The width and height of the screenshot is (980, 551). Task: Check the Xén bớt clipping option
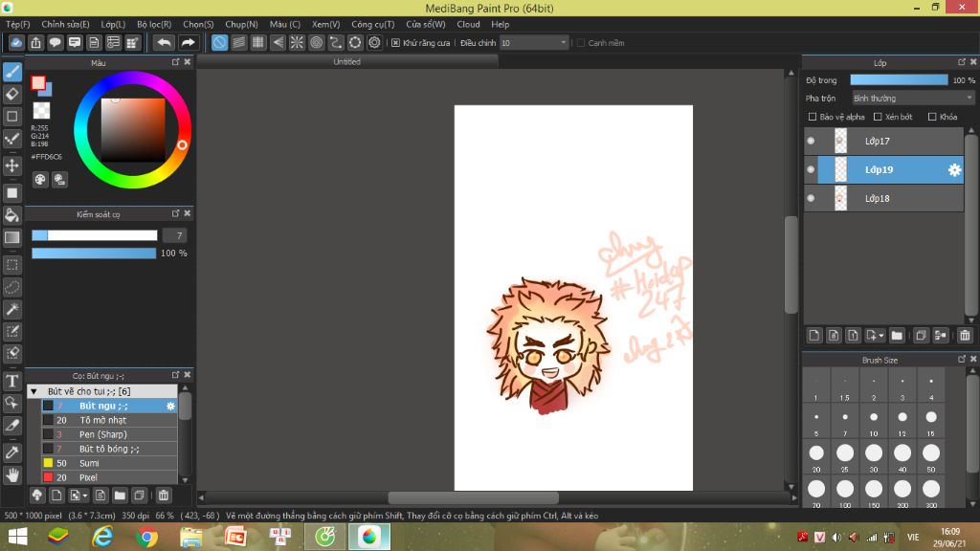pyautogui.click(x=878, y=117)
